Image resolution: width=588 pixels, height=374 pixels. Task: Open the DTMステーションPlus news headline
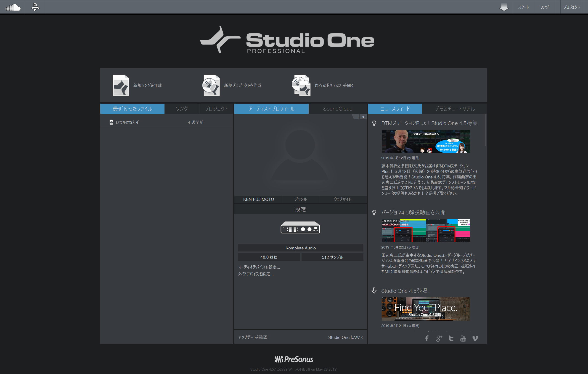(x=429, y=123)
